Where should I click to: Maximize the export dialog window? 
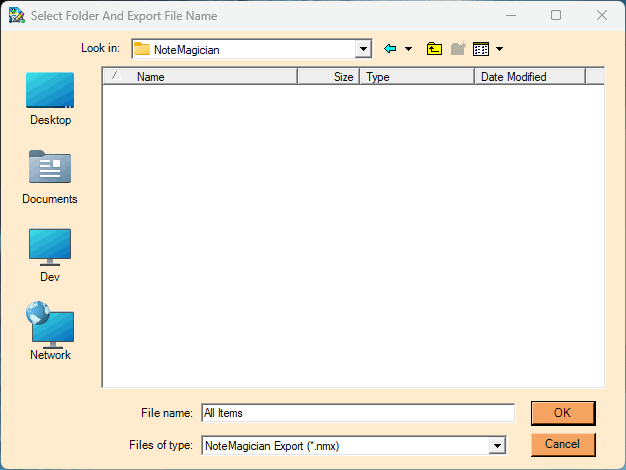pyautogui.click(x=556, y=16)
